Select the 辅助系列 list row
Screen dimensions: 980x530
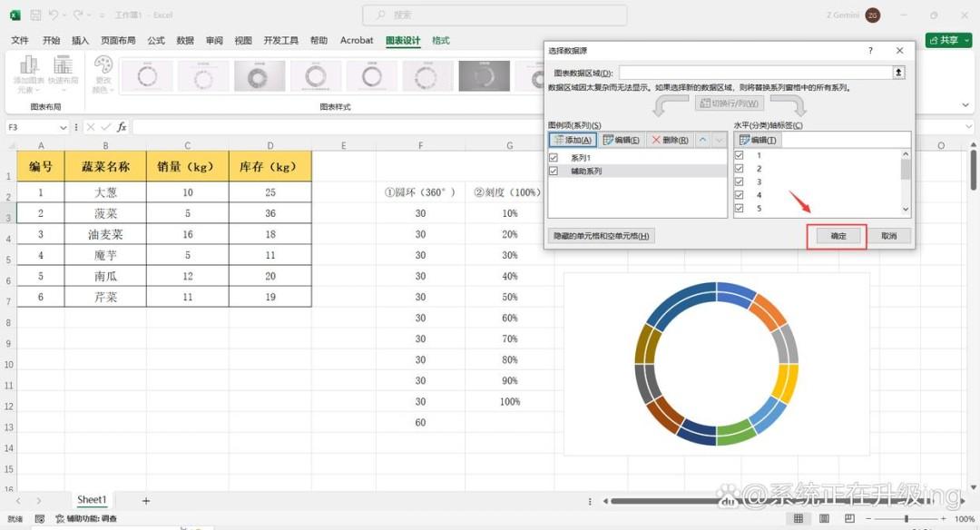coord(637,171)
